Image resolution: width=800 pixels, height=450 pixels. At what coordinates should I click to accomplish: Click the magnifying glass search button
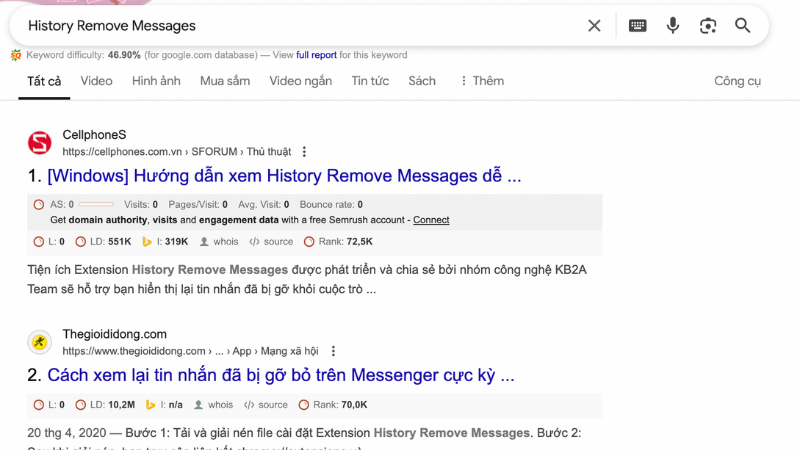pyautogui.click(x=742, y=26)
